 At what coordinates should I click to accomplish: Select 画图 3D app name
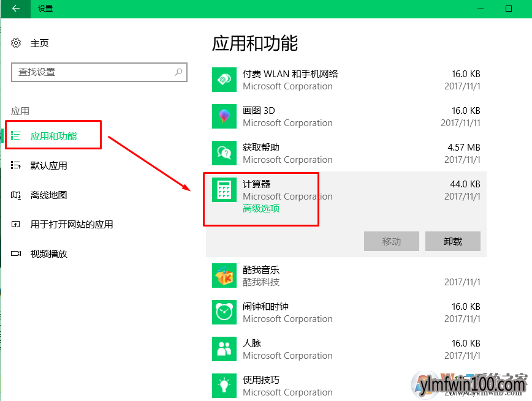259,110
